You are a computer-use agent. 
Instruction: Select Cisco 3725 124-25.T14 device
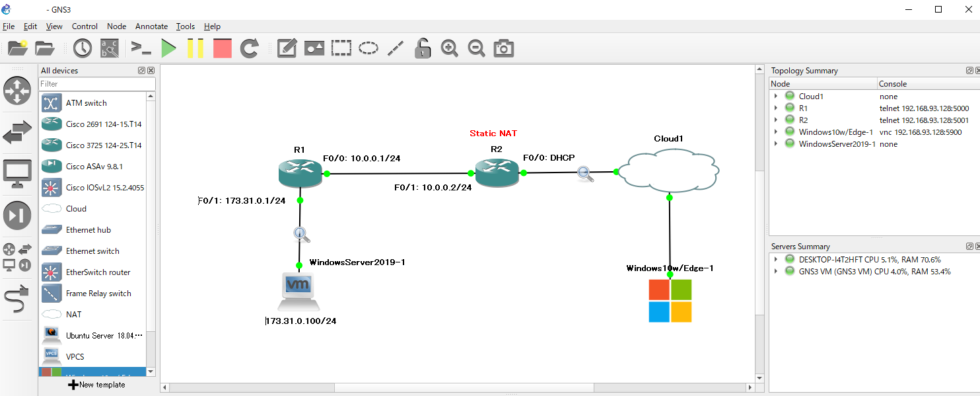pyautogui.click(x=92, y=145)
